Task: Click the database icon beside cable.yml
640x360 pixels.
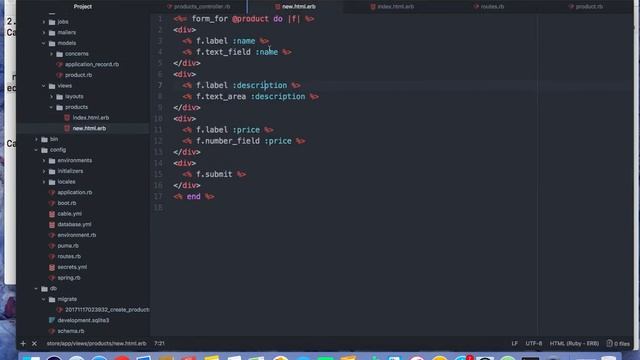Action: click(52, 214)
